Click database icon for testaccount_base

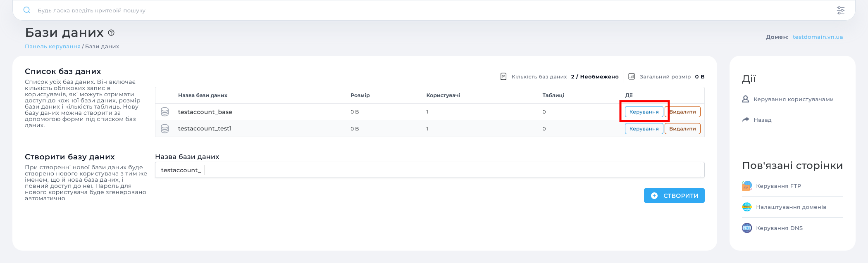pos(165,112)
